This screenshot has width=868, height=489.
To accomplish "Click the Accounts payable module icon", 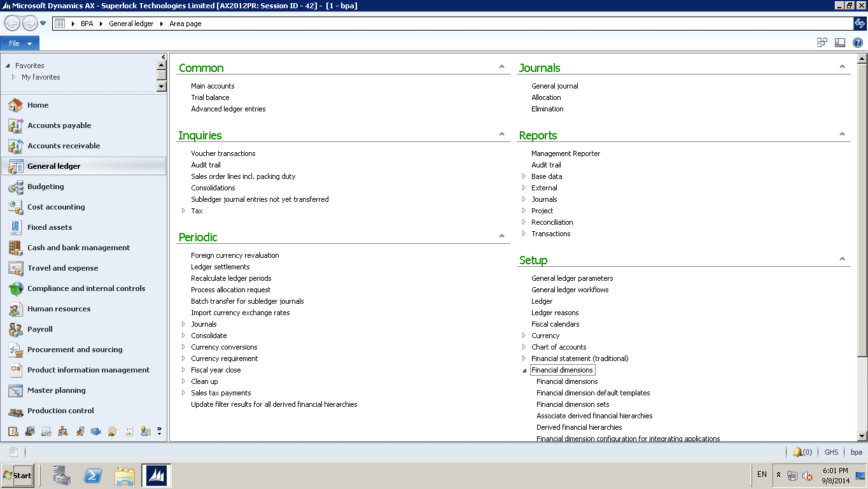I will click(16, 125).
